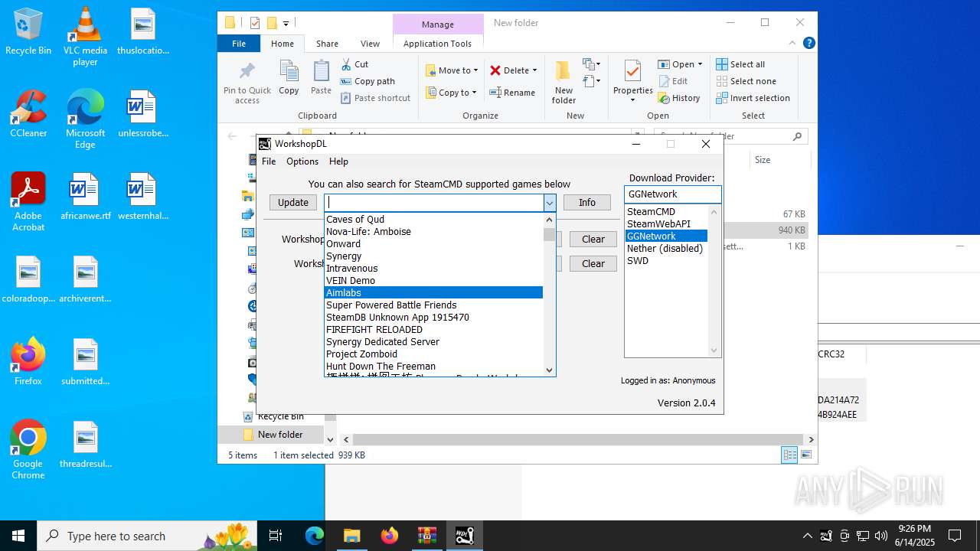980x551 pixels.
Task: Click Type here to search box
Action: click(x=147, y=536)
